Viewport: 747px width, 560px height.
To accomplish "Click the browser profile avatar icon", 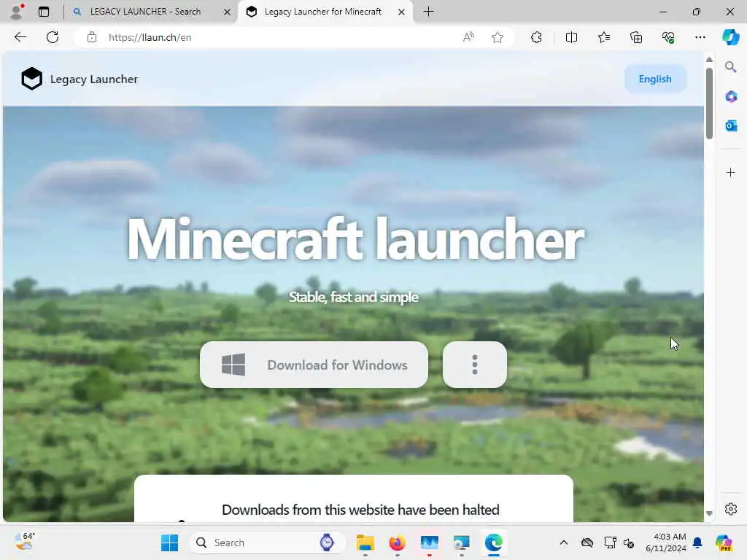I will (18, 12).
